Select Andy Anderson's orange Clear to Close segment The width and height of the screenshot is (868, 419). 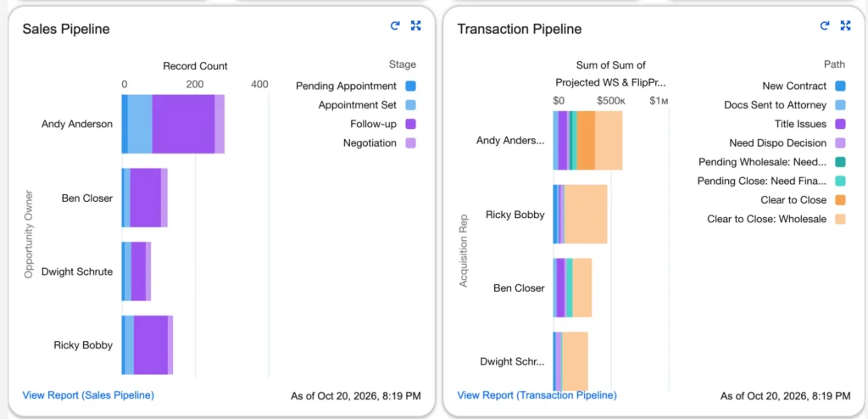pos(586,140)
